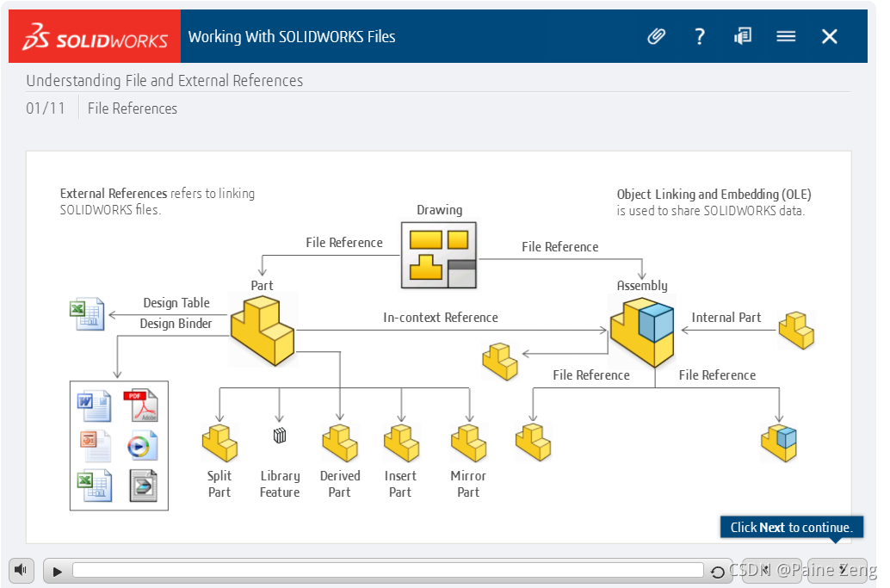Image resolution: width=890 pixels, height=588 pixels.
Task: Click small assembly icon at bottom right
Action: tap(779, 443)
